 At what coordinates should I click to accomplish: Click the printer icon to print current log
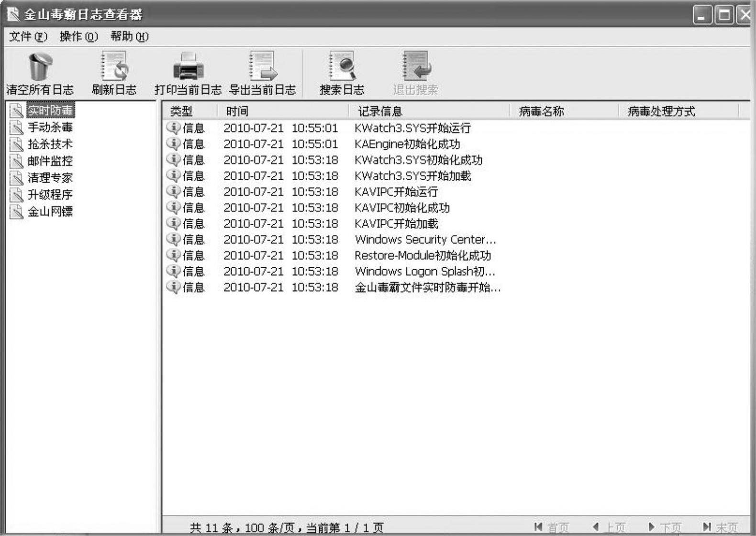[x=188, y=66]
